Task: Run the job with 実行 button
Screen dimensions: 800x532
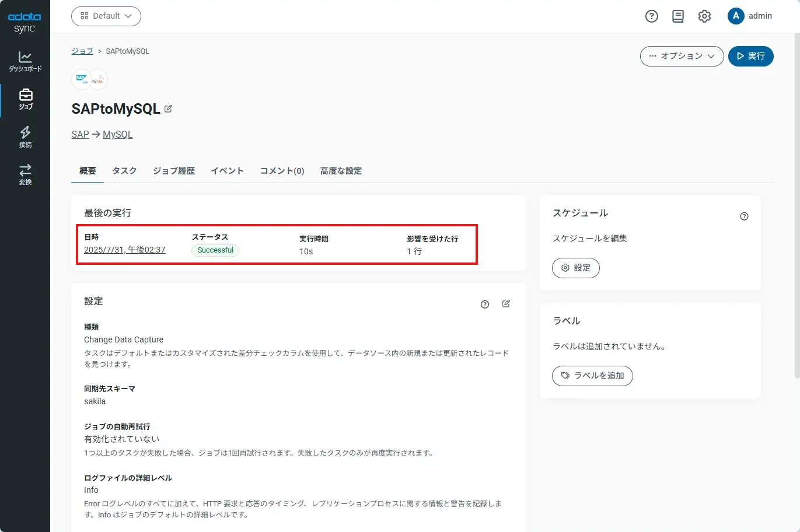Action: tap(751, 56)
